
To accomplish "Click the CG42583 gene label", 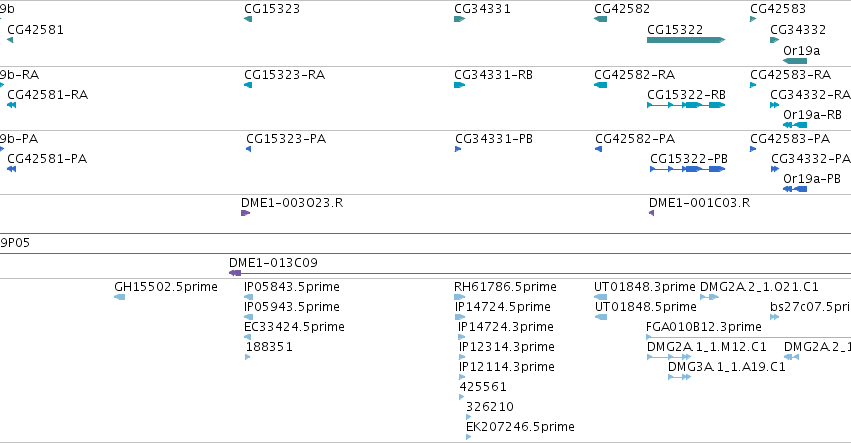I will [x=778, y=9].
